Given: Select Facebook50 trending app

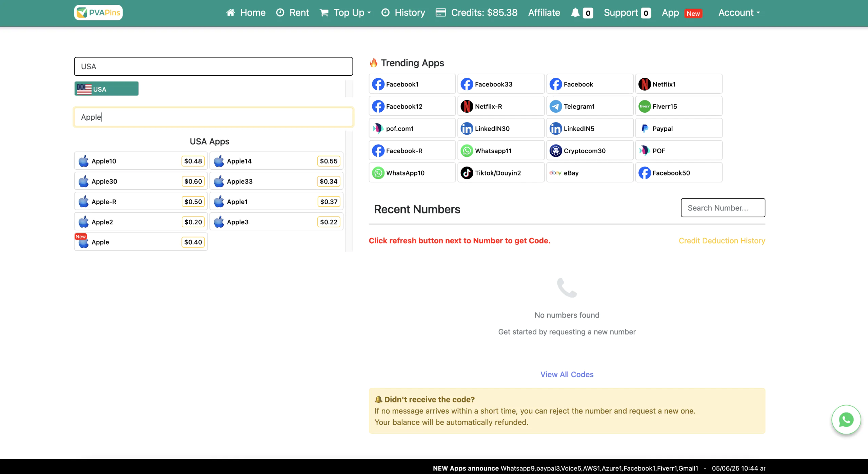Looking at the screenshot, I should pos(678,172).
